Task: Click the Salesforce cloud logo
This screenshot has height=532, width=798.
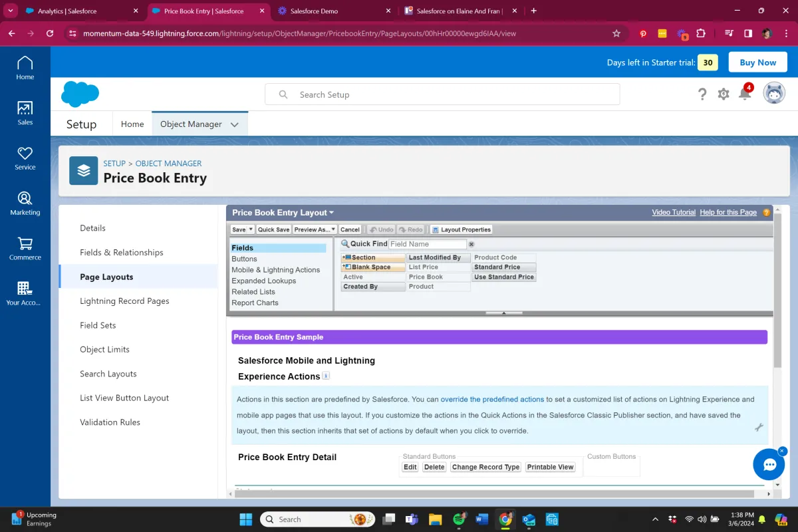Action: [80, 94]
